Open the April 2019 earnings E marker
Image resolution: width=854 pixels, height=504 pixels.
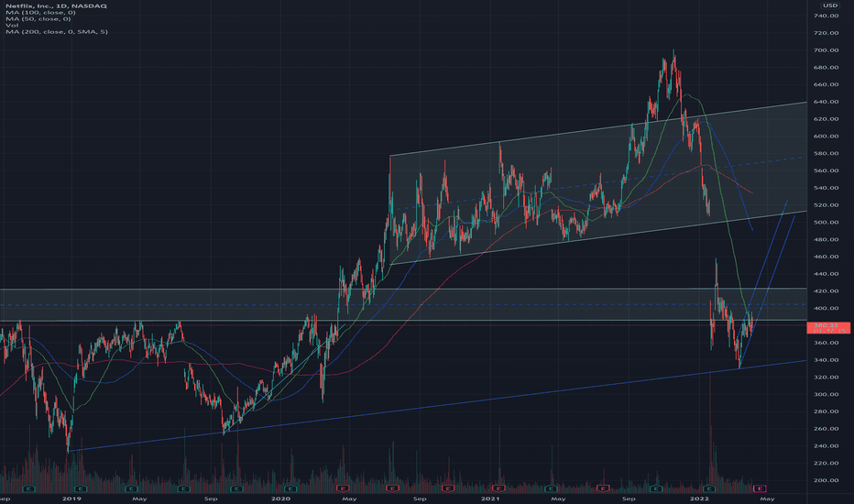click(x=132, y=488)
